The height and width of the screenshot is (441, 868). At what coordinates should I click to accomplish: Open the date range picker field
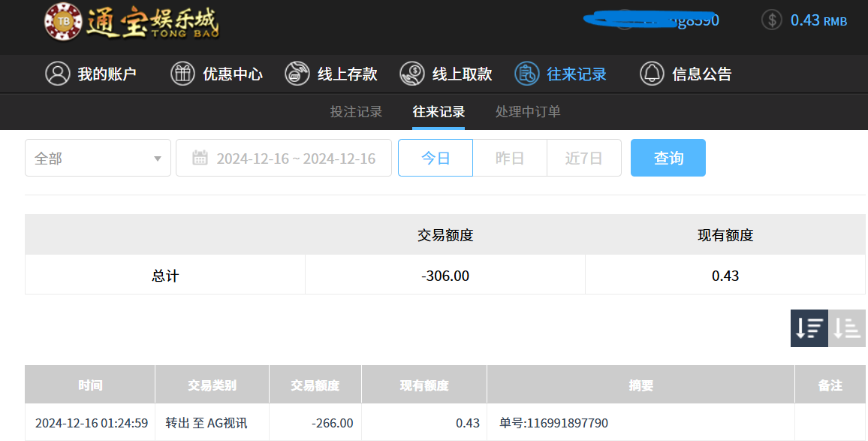click(284, 158)
